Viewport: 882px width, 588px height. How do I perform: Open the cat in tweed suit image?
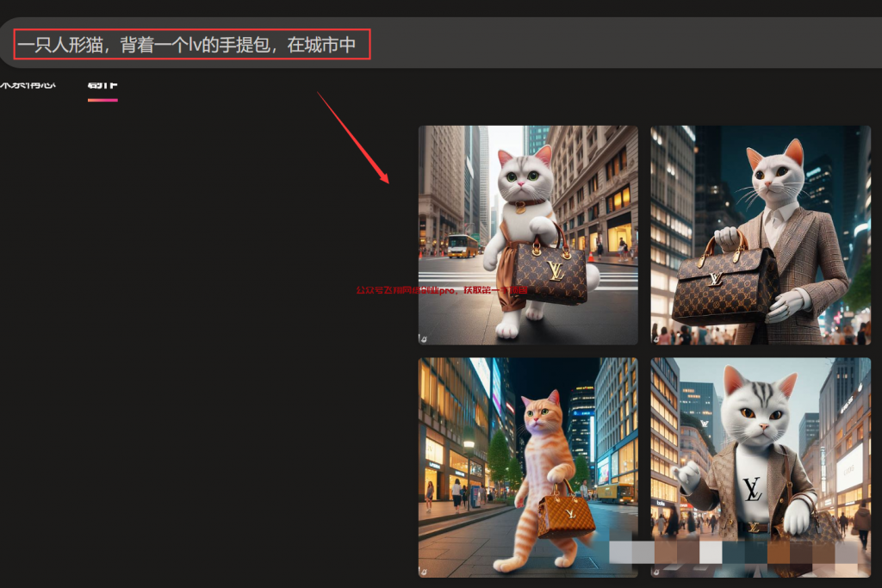pyautogui.click(x=760, y=234)
